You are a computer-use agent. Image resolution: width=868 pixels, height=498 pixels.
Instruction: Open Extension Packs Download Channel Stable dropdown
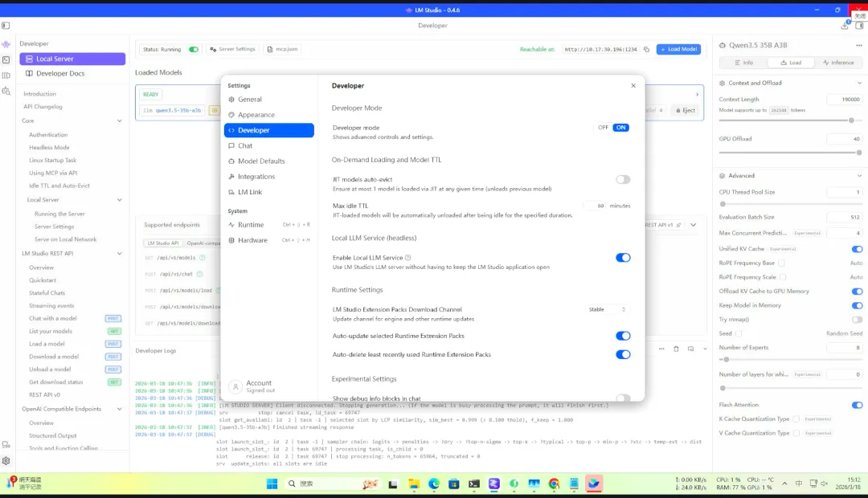(x=607, y=310)
